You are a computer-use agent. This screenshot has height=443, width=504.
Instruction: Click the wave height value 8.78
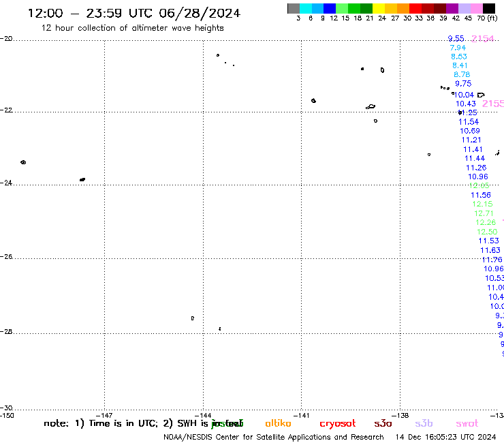[462, 75]
